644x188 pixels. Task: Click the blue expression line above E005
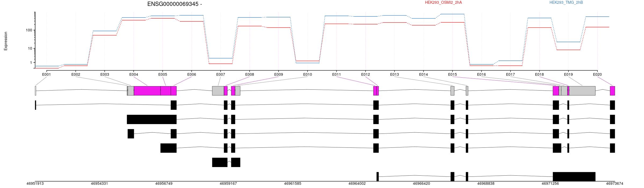(163, 16)
